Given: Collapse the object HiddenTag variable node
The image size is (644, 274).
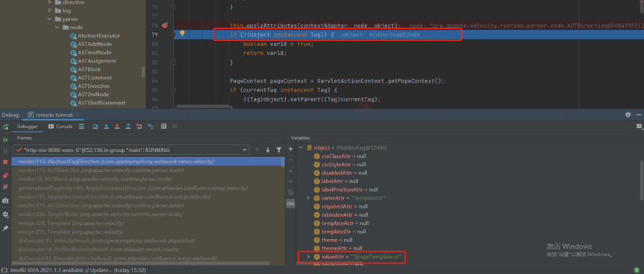Looking at the screenshot, I should [x=301, y=147].
